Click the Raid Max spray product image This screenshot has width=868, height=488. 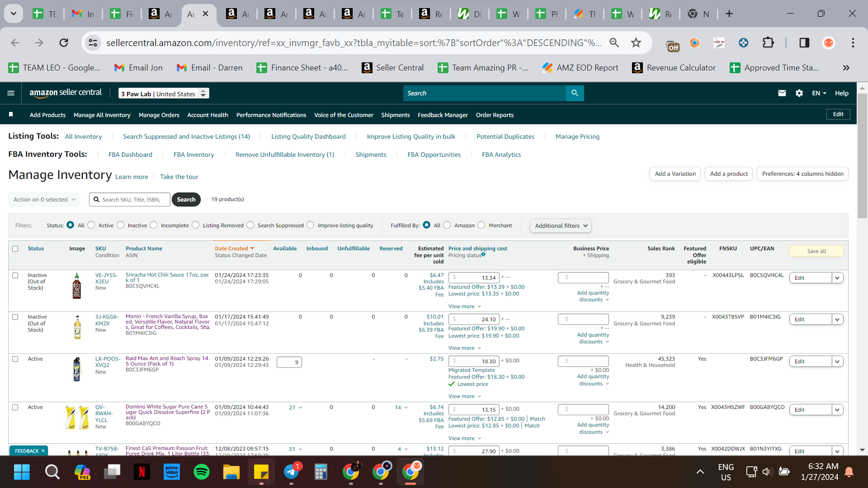tap(77, 369)
